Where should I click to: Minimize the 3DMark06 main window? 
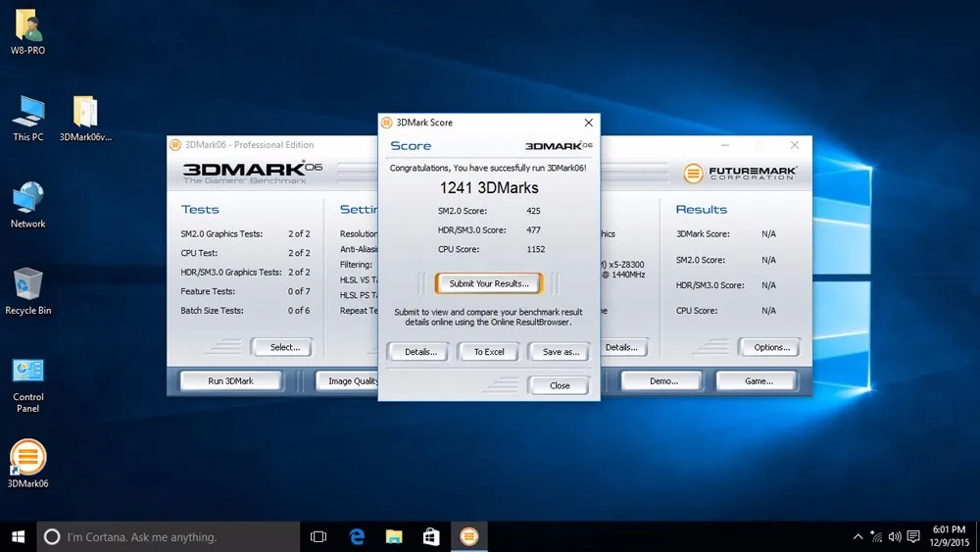725,145
